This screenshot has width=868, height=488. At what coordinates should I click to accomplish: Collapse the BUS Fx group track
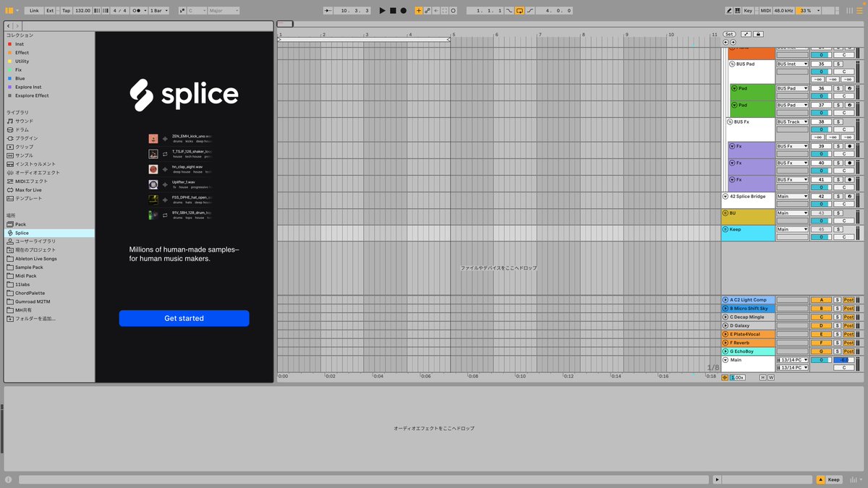point(729,121)
